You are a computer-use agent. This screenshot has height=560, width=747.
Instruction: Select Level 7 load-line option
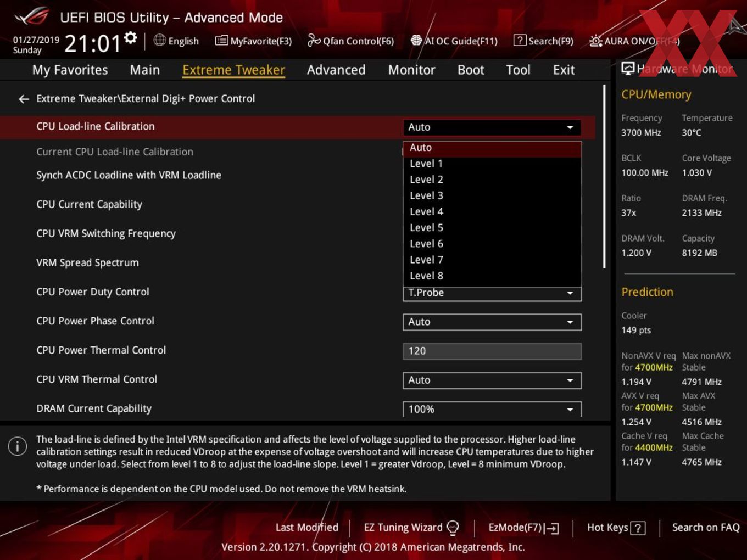click(492, 260)
